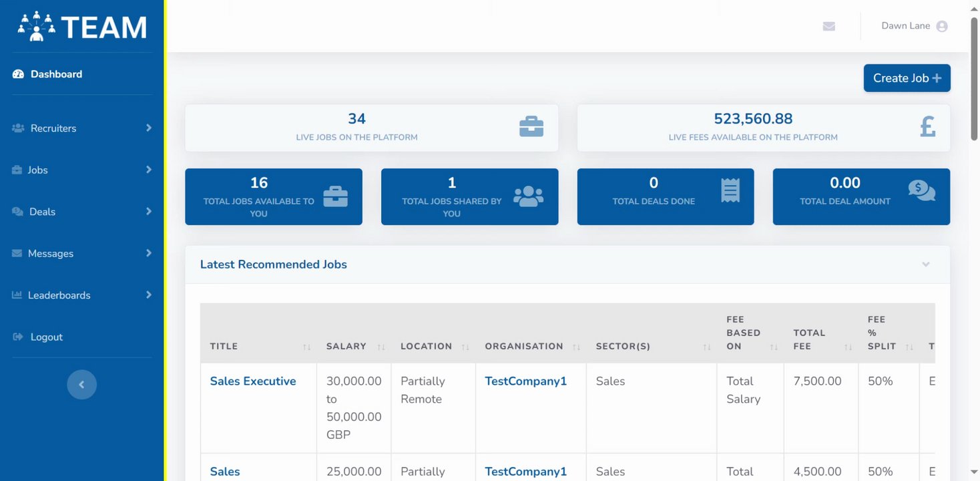The height and width of the screenshot is (481, 980).
Task: Expand the Recruiters submenu chevron
Action: coord(149,128)
